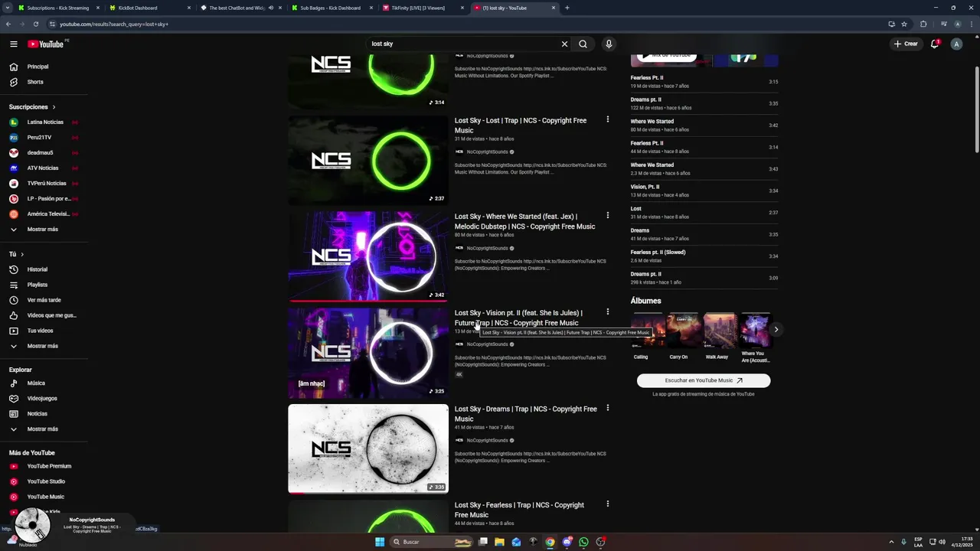Clear the search box with the X icon
Viewport: 980px width, 551px height.
pyautogui.click(x=564, y=44)
